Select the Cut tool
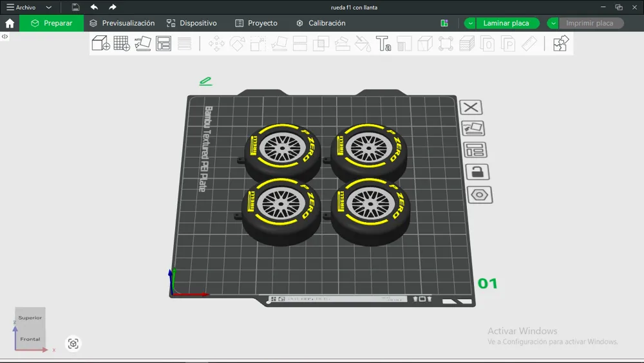Screen dimensions: 644x363 click(300, 44)
